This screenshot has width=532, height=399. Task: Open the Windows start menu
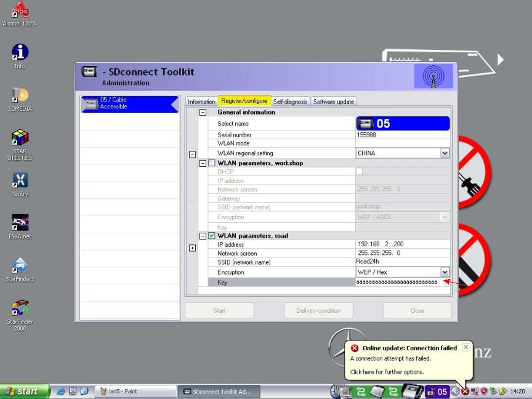(25, 392)
